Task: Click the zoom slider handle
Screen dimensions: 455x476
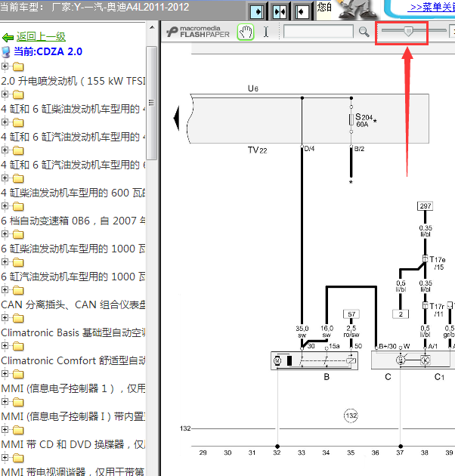Action: [x=408, y=31]
